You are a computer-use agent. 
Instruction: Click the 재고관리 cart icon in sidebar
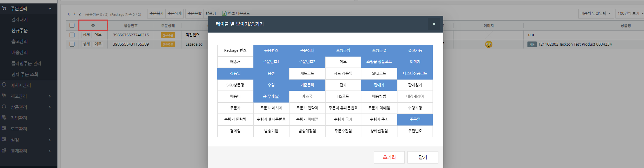pyautogui.click(x=4, y=96)
